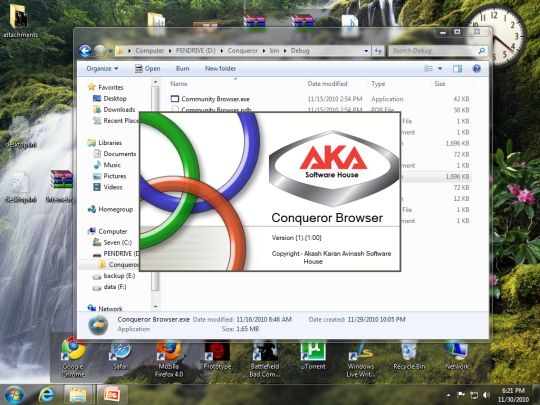The height and width of the screenshot is (405, 540).
Task: Open Safari desktop shortcut
Action: coord(121,356)
